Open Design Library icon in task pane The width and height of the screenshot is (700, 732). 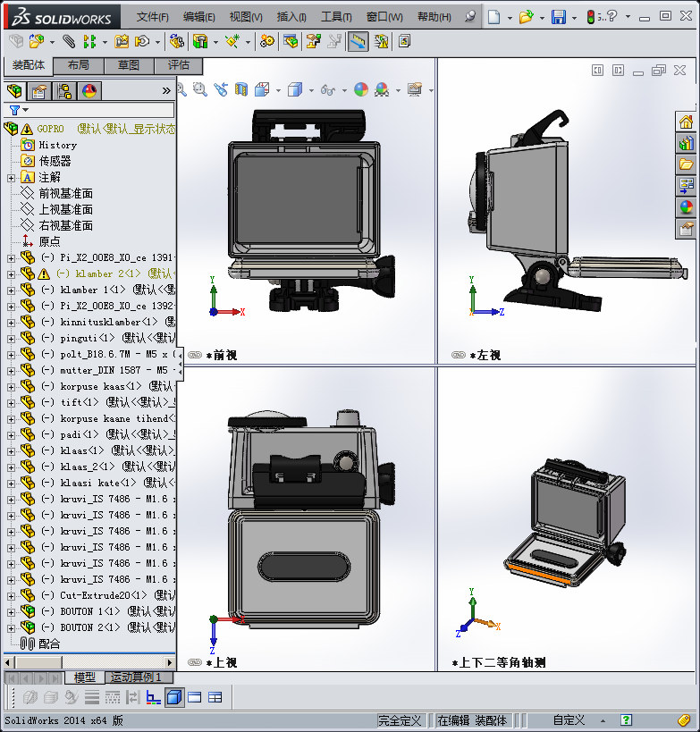(686, 143)
